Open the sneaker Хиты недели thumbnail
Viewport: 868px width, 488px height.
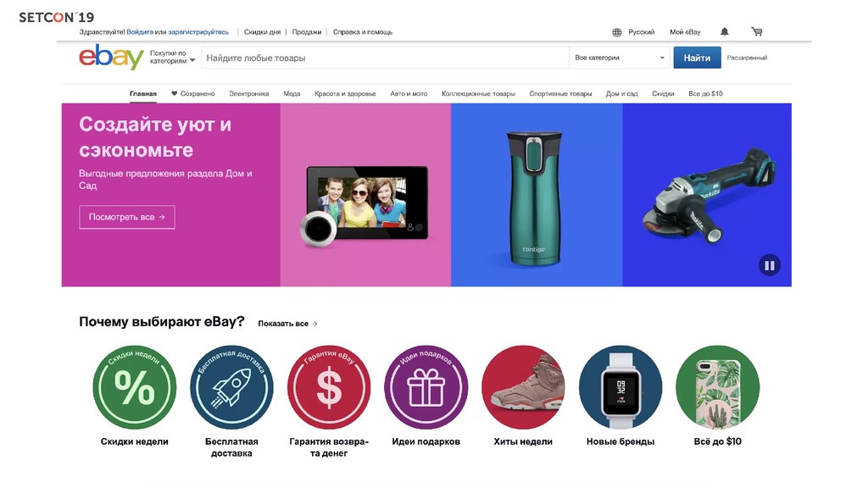(x=523, y=386)
